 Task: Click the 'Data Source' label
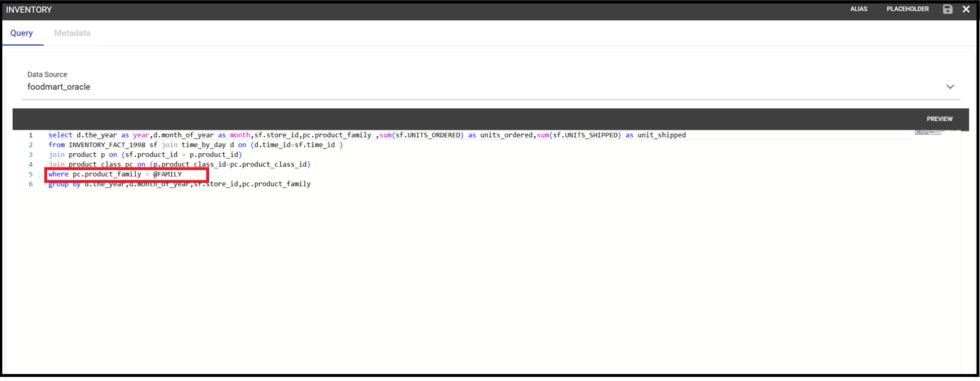point(47,75)
